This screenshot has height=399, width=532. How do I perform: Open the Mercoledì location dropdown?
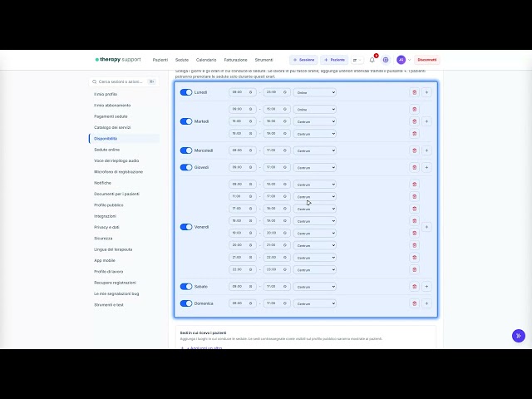(x=315, y=150)
